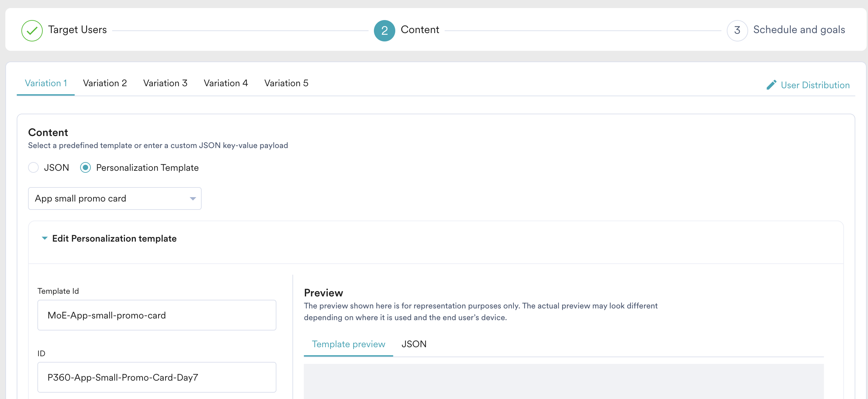The image size is (868, 399).
Task: Click the ID field with P360-App-Small-Promo-Card-Day7
Action: point(157,377)
